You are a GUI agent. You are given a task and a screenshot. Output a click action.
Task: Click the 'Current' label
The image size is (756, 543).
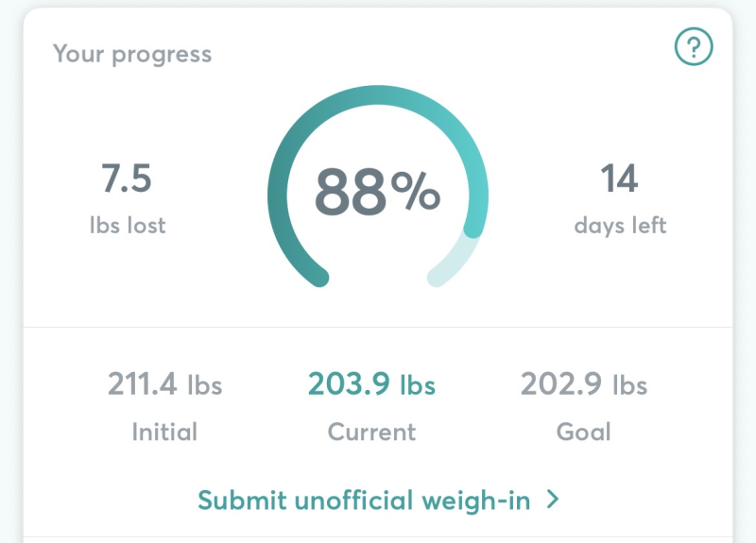[371, 432]
